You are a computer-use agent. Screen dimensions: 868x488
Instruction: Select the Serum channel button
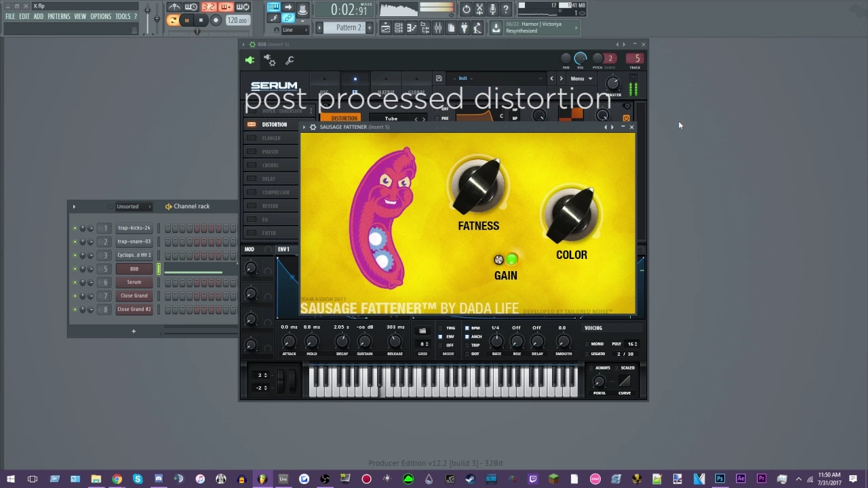click(x=134, y=283)
